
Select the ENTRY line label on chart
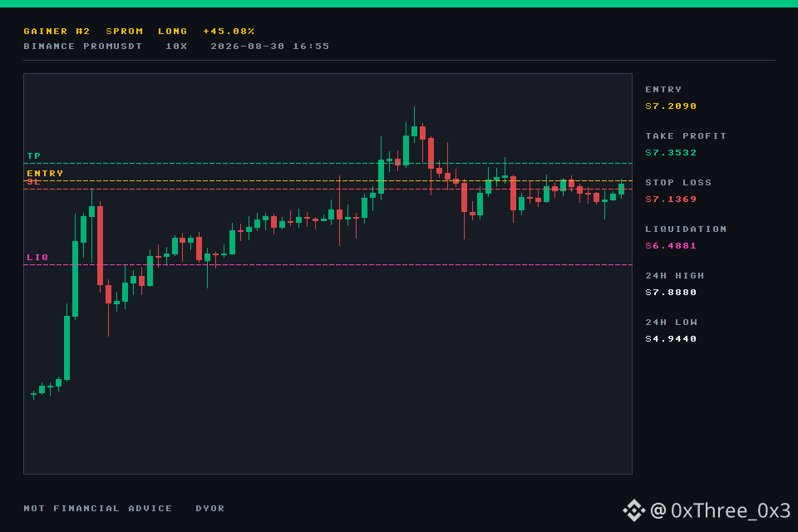coord(45,173)
